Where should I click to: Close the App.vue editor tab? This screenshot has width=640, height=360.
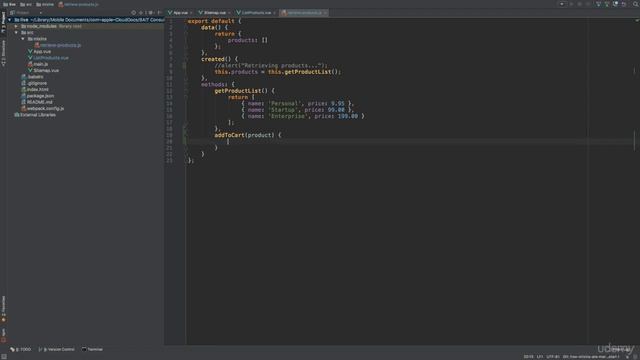[x=191, y=13]
